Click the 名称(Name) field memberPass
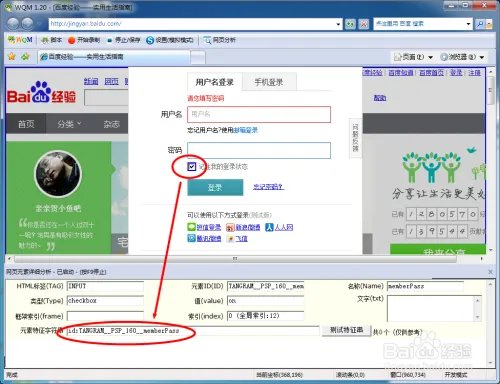500x384 pixels. (426, 286)
